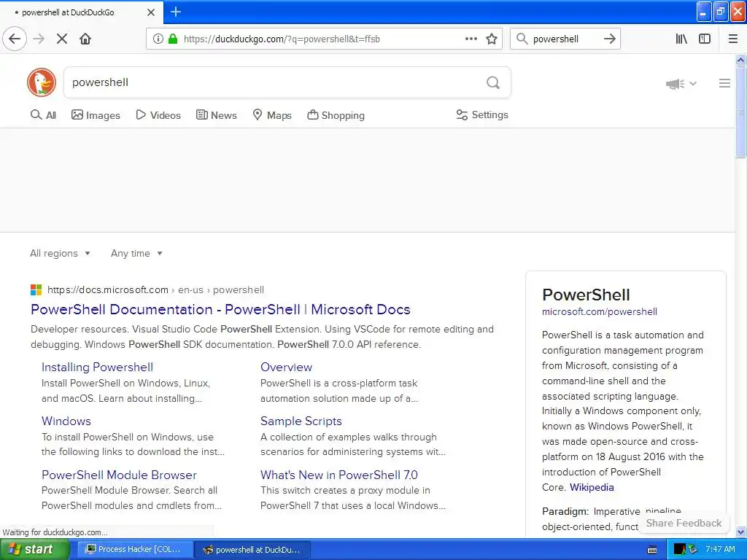Viewport: 747px width, 560px height.
Task: Submit Firefox search box with arrow
Action: point(610,39)
